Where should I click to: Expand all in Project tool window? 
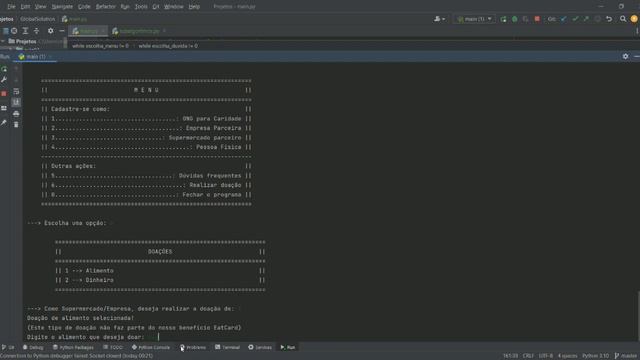click(25, 31)
